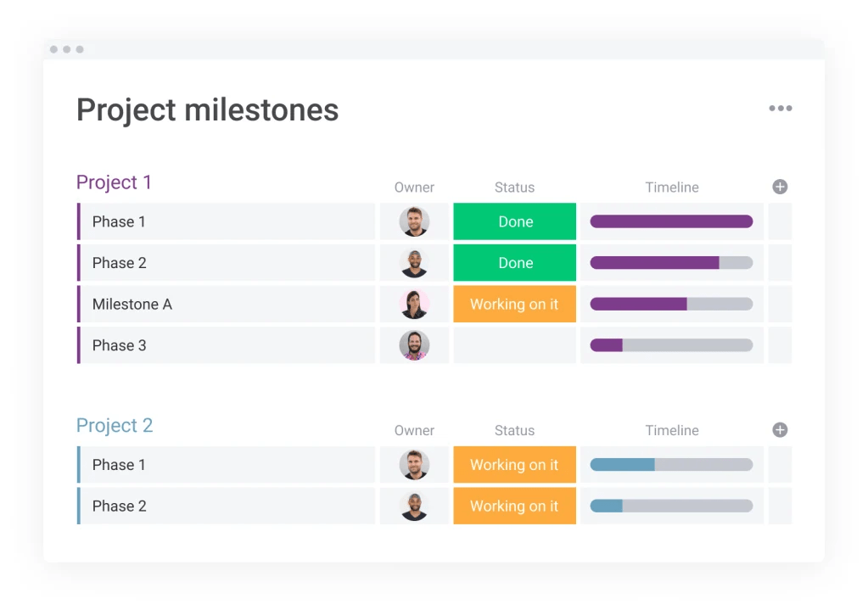Click owner avatar for Project 2 Phase 2
This screenshot has width=868, height=610.
click(414, 506)
